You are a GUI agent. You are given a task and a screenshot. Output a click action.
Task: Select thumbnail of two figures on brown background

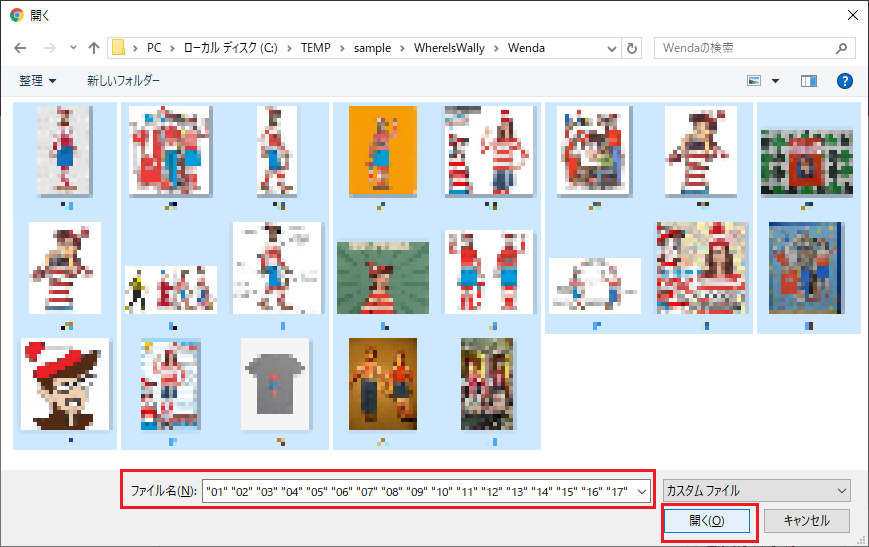pyautogui.click(x=382, y=384)
